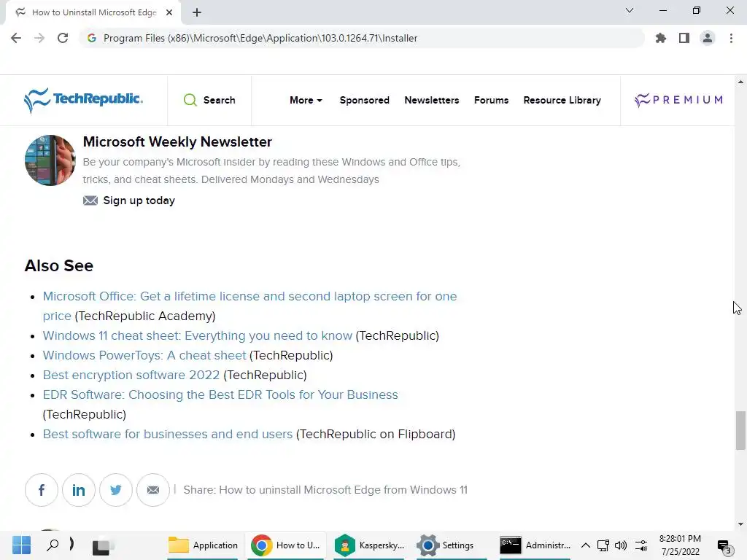Open the Forums menu item
747x560 pixels.
click(491, 100)
